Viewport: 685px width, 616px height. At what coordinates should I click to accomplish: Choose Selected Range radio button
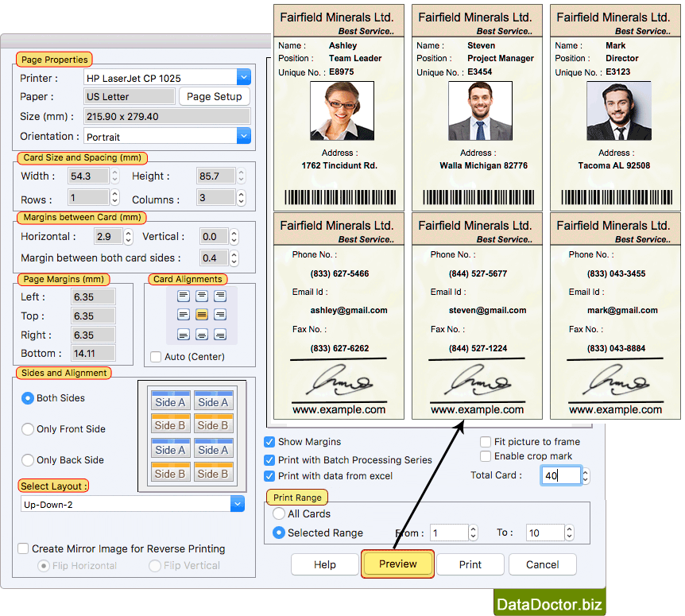(x=279, y=533)
